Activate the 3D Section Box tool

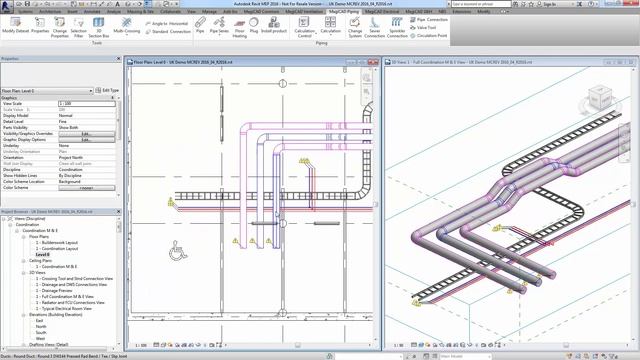tap(98, 27)
